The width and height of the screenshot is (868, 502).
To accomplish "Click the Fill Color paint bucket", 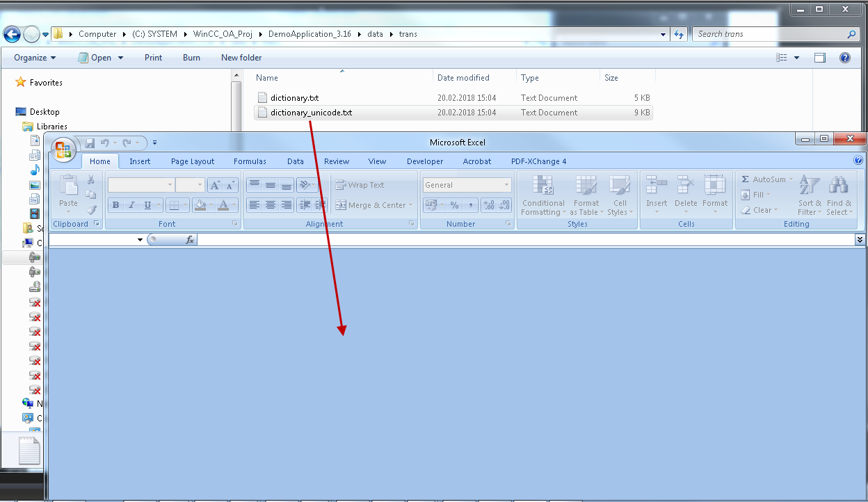I will click(200, 205).
